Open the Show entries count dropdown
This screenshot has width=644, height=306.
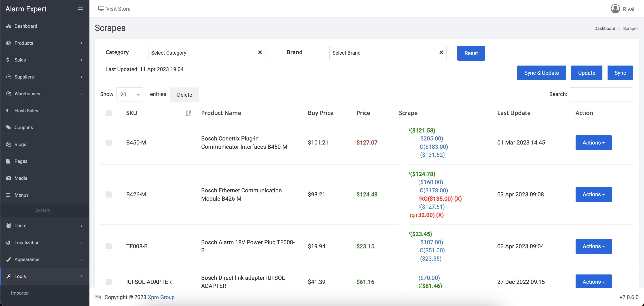pyautogui.click(x=130, y=94)
